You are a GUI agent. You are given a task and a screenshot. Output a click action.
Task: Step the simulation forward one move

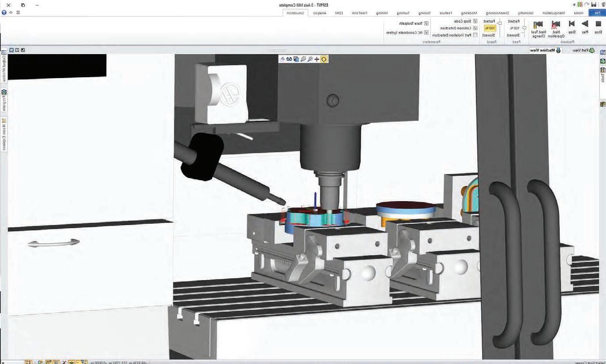click(572, 27)
